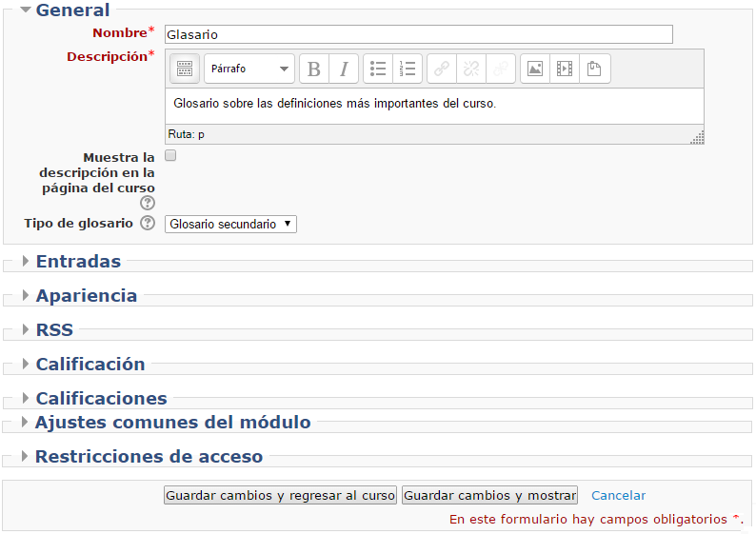
Task: Insert a numbered list
Action: (x=408, y=69)
